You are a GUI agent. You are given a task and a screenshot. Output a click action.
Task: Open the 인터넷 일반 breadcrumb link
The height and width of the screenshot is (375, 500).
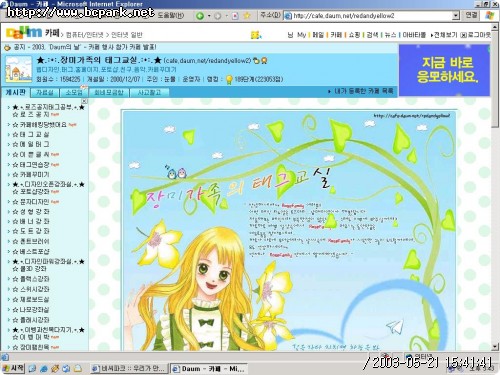pos(127,35)
